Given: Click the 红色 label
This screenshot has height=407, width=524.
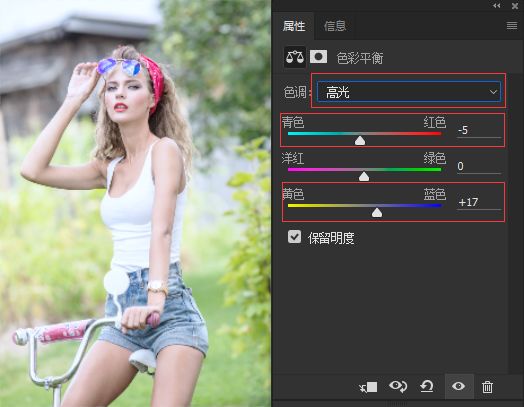Looking at the screenshot, I should 435,122.
